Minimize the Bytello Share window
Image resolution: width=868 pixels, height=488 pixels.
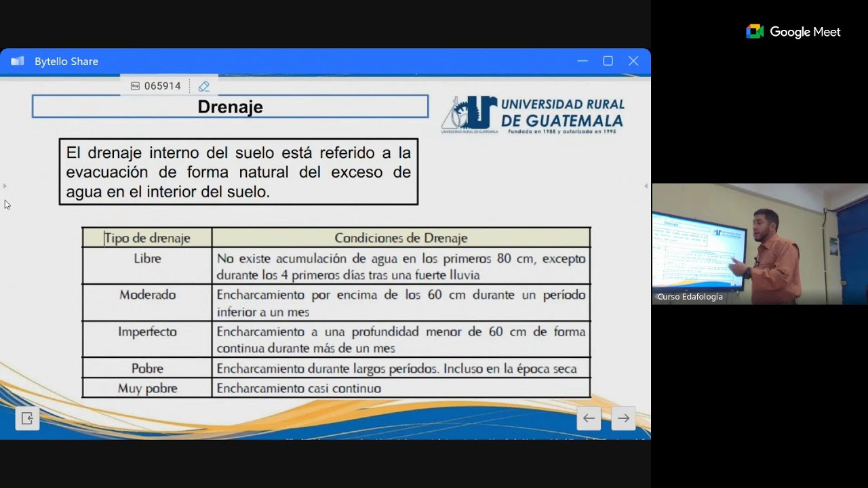583,61
